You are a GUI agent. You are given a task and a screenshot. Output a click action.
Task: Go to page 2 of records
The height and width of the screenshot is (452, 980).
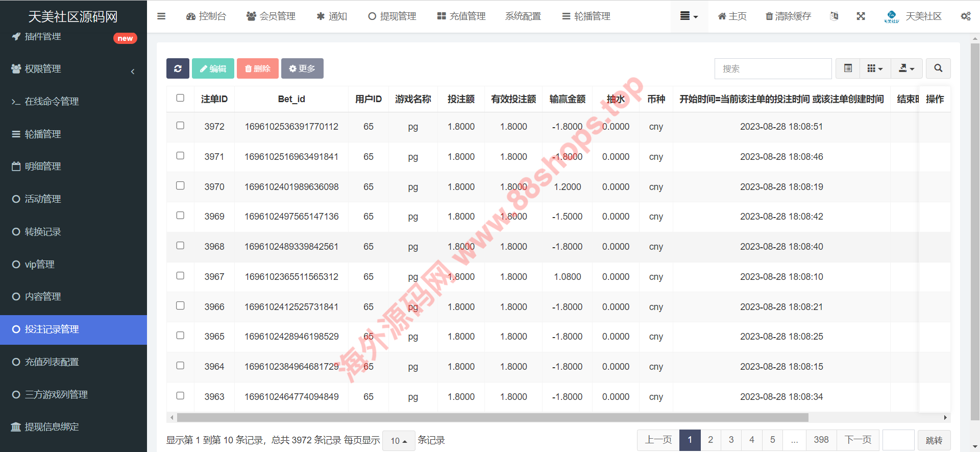point(710,440)
